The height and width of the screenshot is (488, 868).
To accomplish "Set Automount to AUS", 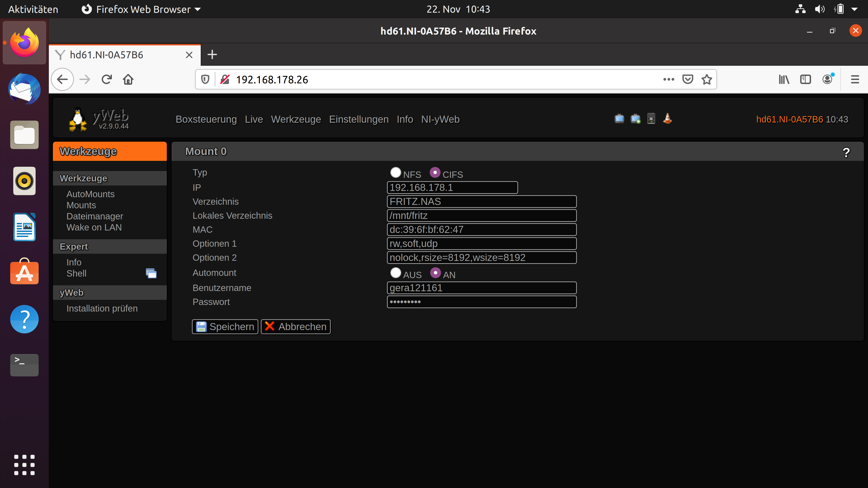I will point(396,272).
